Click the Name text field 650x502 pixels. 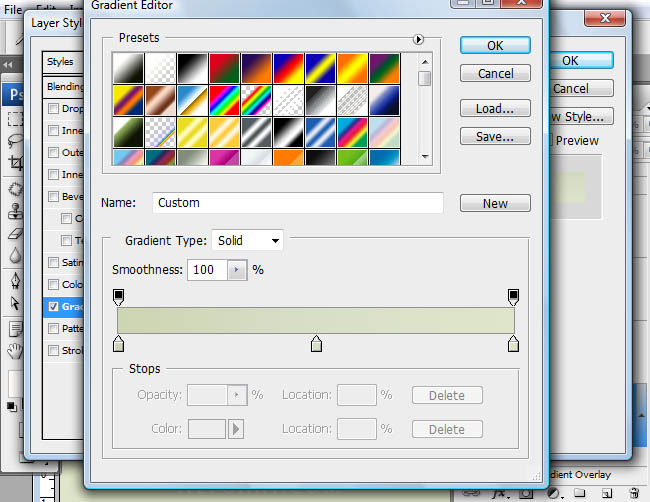(298, 203)
